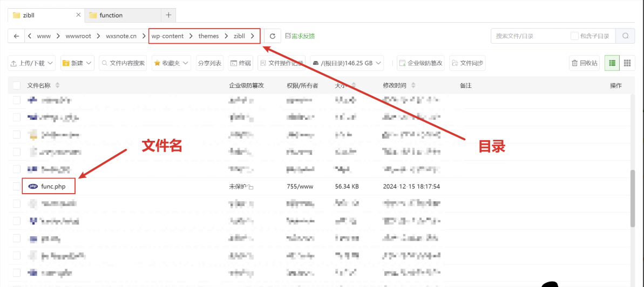Add a new tab with plus icon
The width and height of the screenshot is (644, 287).
coord(168,15)
